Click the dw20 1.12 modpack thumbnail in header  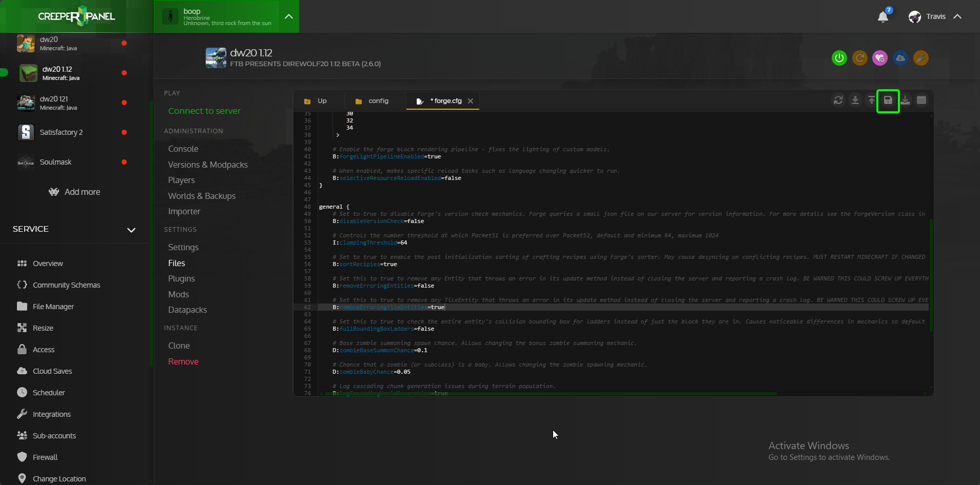[x=216, y=58]
